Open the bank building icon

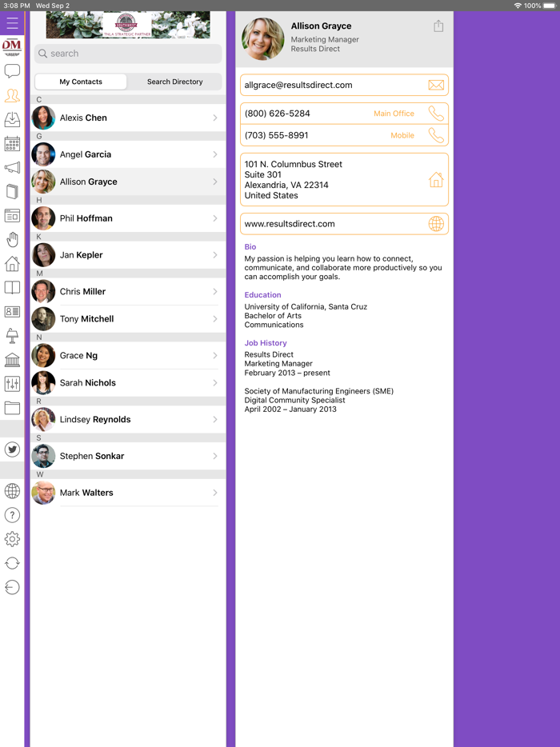click(x=12, y=360)
